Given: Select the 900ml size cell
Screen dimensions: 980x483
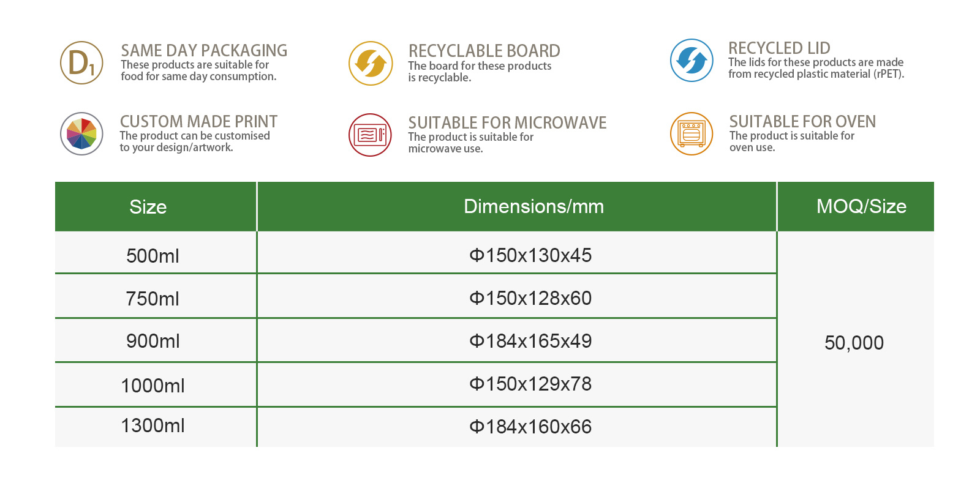Looking at the screenshot, I should click(x=156, y=340).
